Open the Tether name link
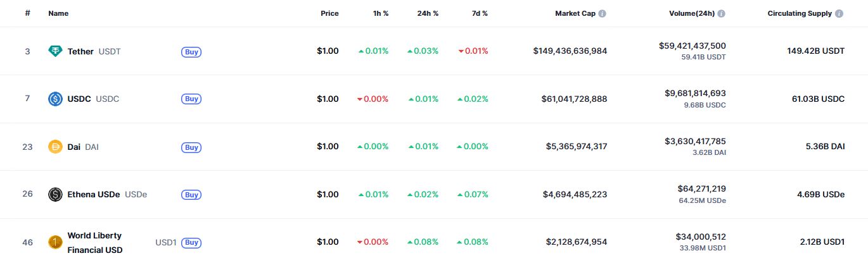 [x=80, y=51]
